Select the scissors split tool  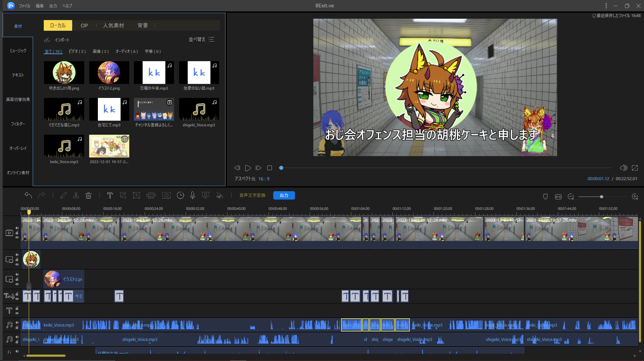pyautogui.click(x=76, y=196)
